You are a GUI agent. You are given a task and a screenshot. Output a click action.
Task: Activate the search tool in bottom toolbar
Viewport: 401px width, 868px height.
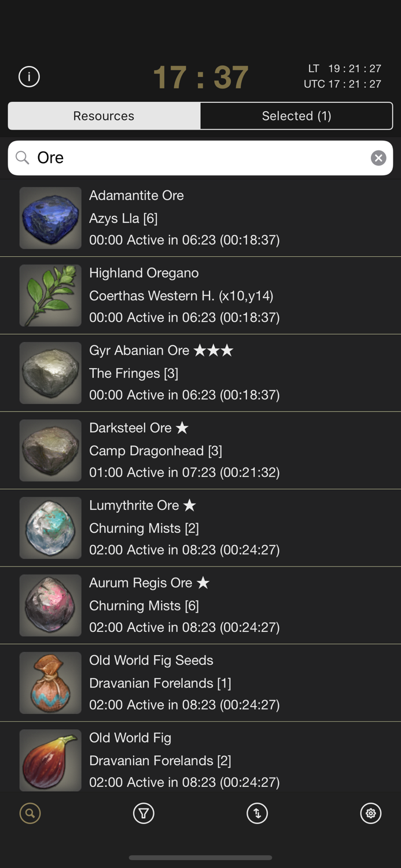(30, 813)
